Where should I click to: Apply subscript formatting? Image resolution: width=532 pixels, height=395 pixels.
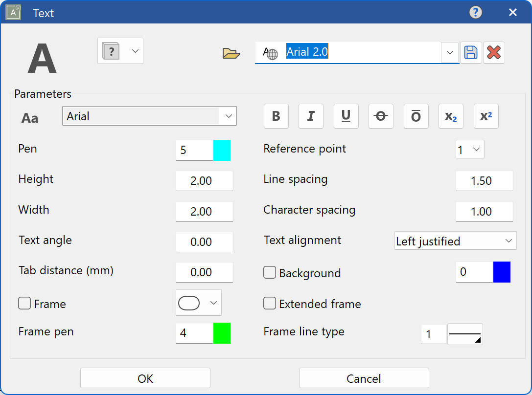pos(451,116)
